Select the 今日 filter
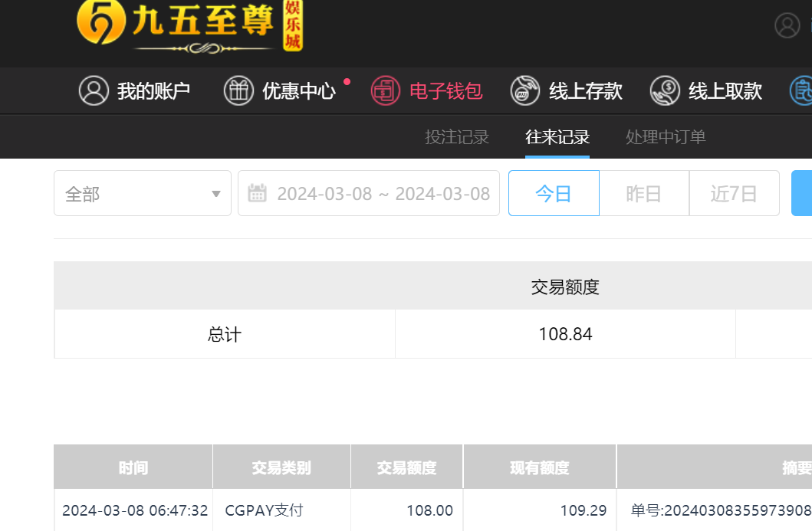The width and height of the screenshot is (812, 531). [554, 193]
